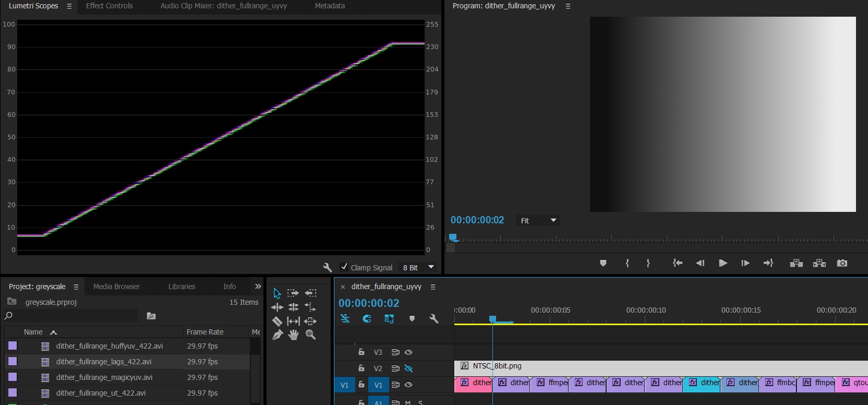Open Lumetri Scopes wrench settings

[328, 267]
